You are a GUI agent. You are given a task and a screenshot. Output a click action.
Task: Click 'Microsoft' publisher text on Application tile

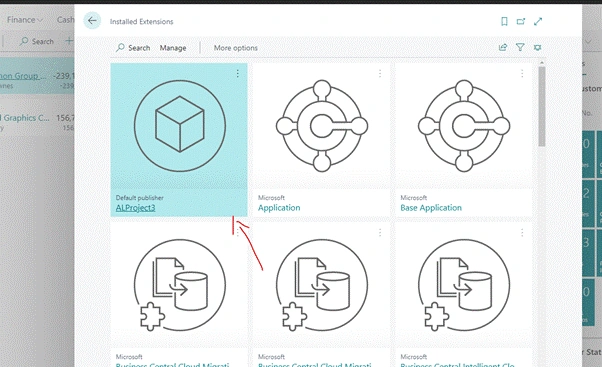point(271,198)
